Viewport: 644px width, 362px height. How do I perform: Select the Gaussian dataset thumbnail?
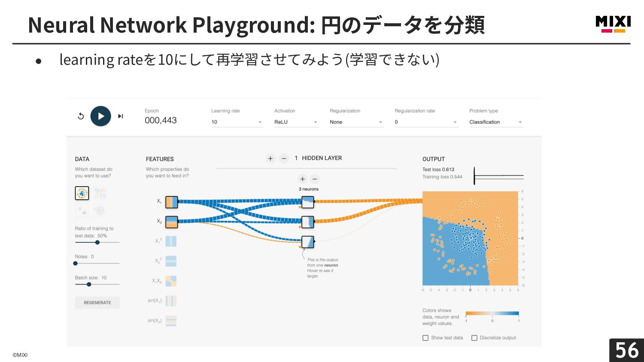click(x=82, y=211)
